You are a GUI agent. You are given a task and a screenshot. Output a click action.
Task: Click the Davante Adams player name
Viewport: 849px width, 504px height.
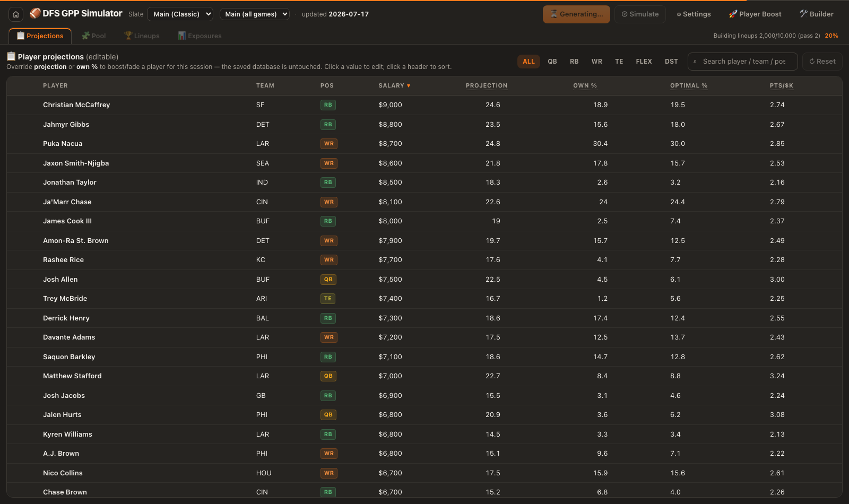pyautogui.click(x=69, y=337)
